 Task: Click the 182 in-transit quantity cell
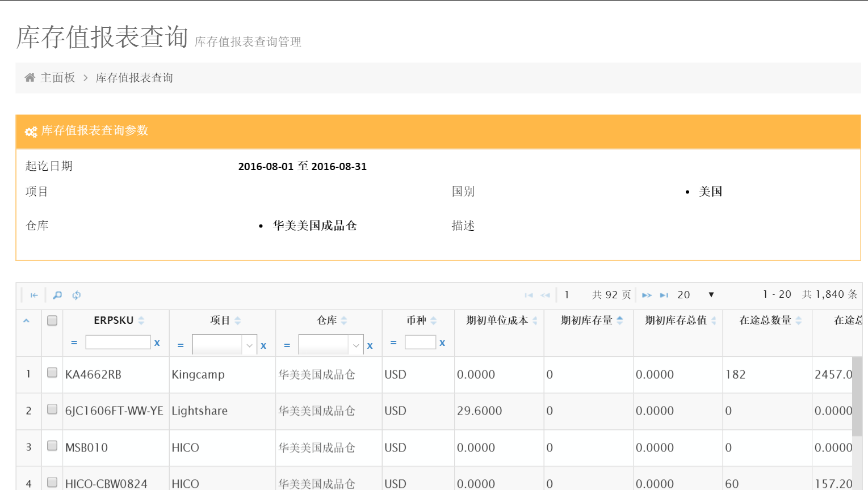[767, 374]
